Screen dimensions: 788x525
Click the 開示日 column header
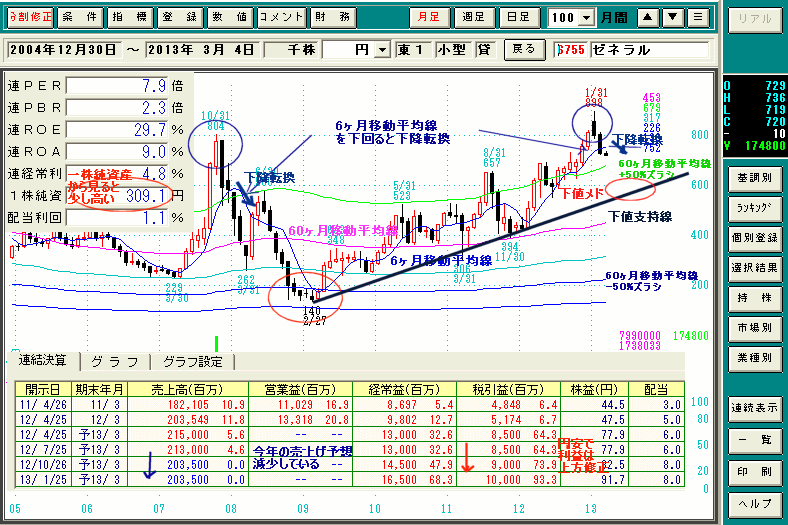(43, 389)
